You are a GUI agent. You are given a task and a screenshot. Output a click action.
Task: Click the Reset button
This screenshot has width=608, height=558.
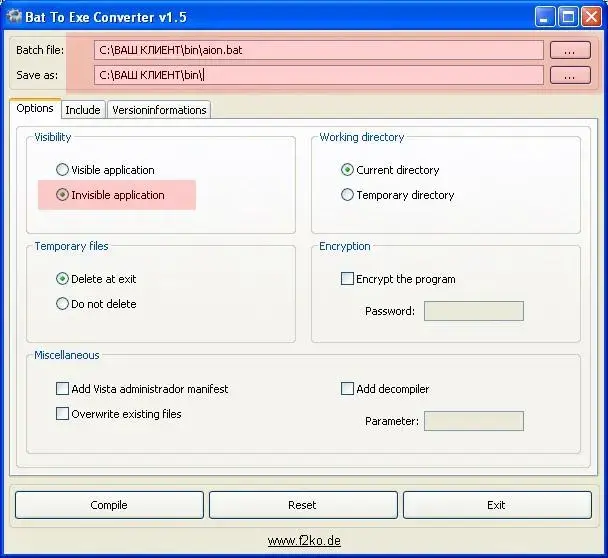tap(303, 505)
